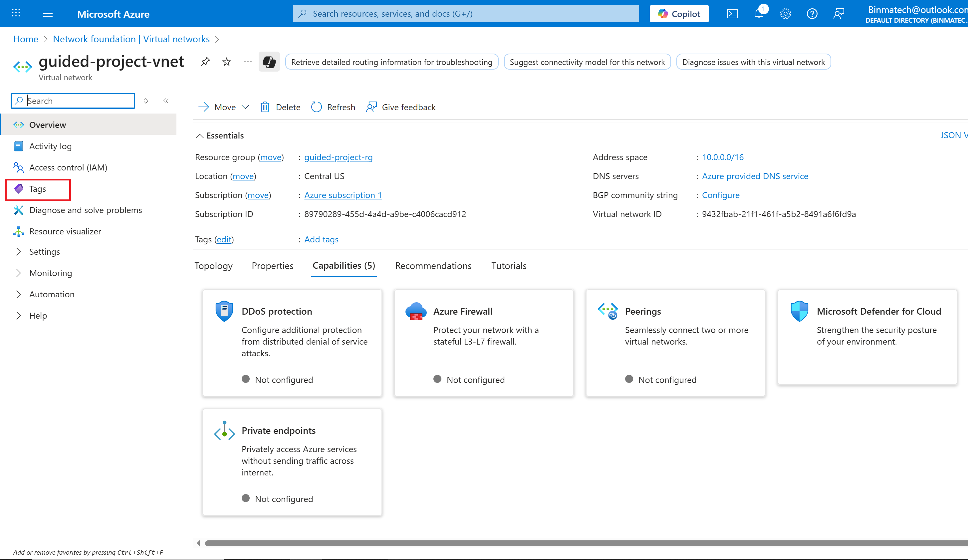Open the guided-project-rg resource group link
This screenshot has height=560, width=968.
tap(338, 157)
